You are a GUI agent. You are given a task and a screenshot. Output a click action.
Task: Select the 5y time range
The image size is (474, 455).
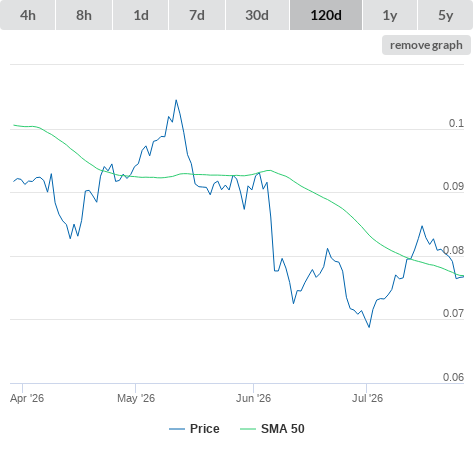pos(445,15)
